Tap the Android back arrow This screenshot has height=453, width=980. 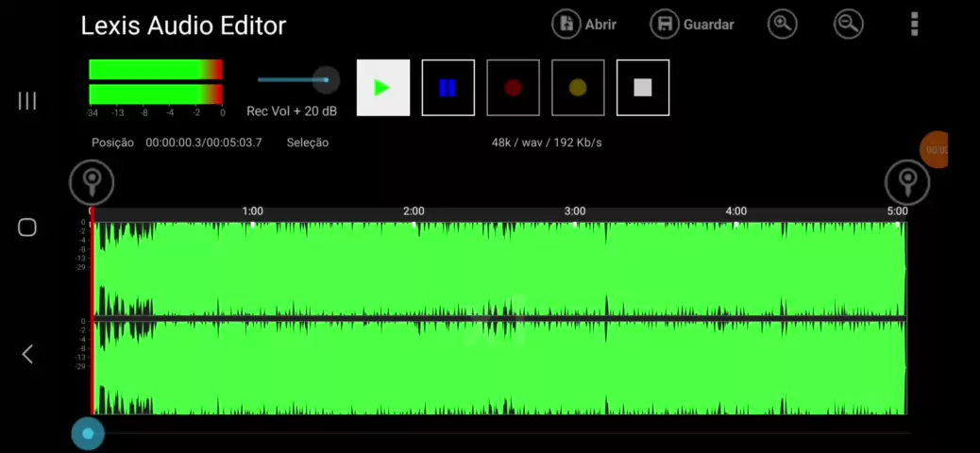tap(26, 354)
